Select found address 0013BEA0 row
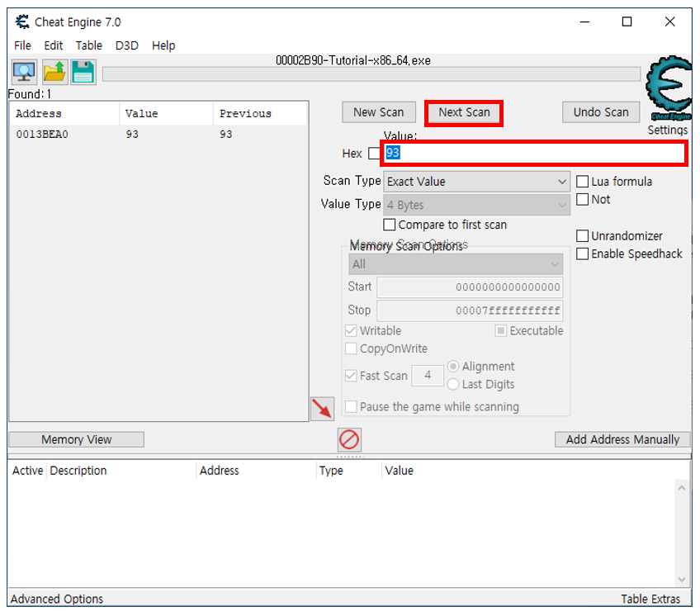700x616 pixels. pyautogui.click(x=158, y=134)
